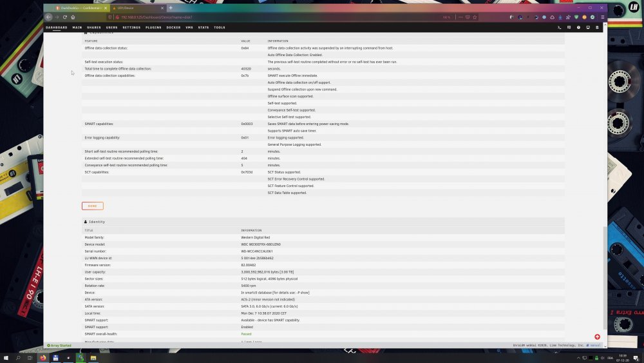Select the Passed SMART overall-health value

[x=246, y=334]
